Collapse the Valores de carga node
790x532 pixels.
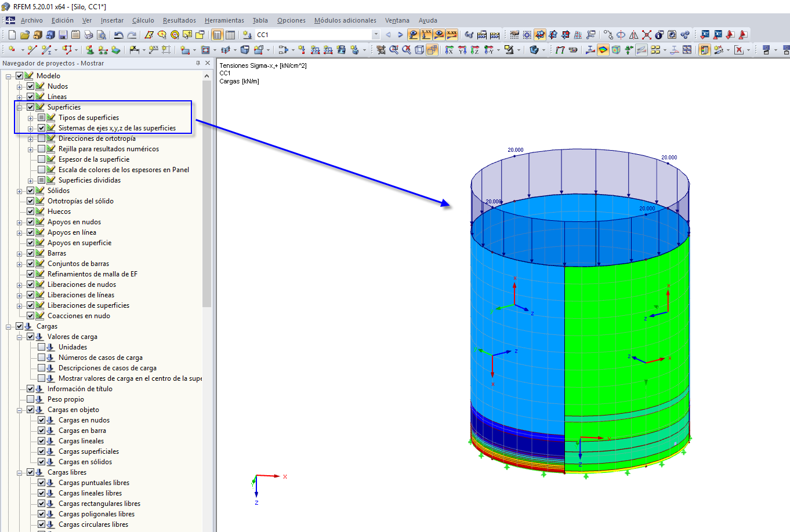[x=20, y=337]
